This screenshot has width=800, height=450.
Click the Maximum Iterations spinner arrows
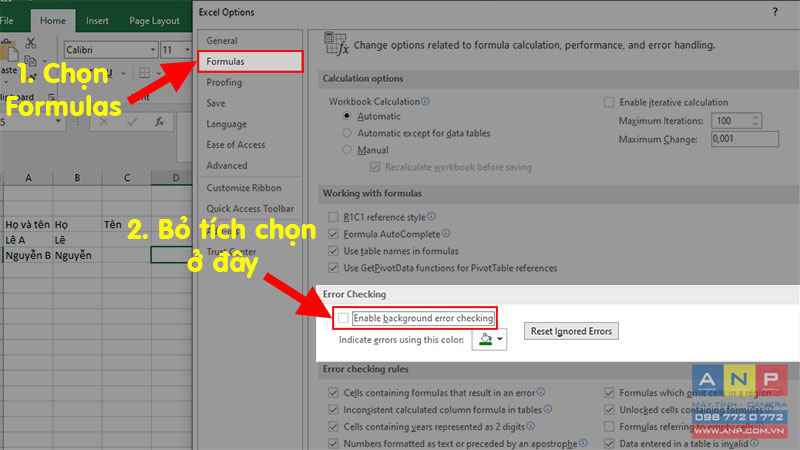pos(756,120)
